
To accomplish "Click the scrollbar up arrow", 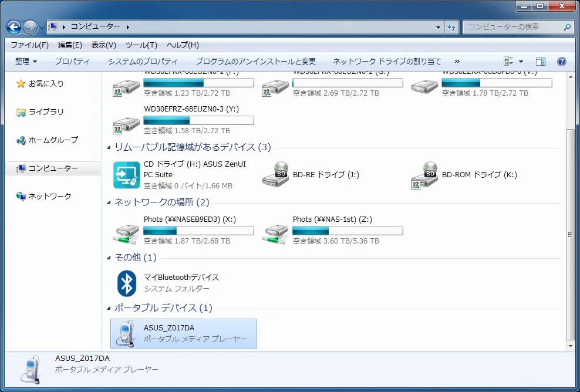I will coord(571,76).
